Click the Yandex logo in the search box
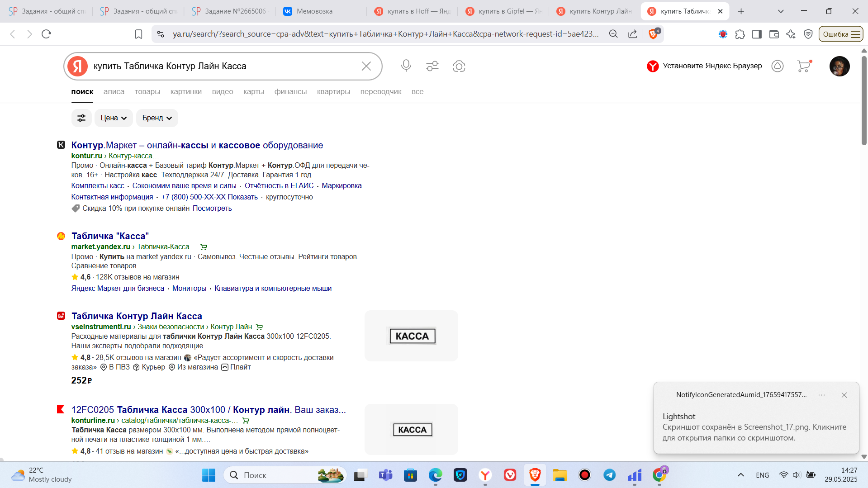 click(78, 66)
